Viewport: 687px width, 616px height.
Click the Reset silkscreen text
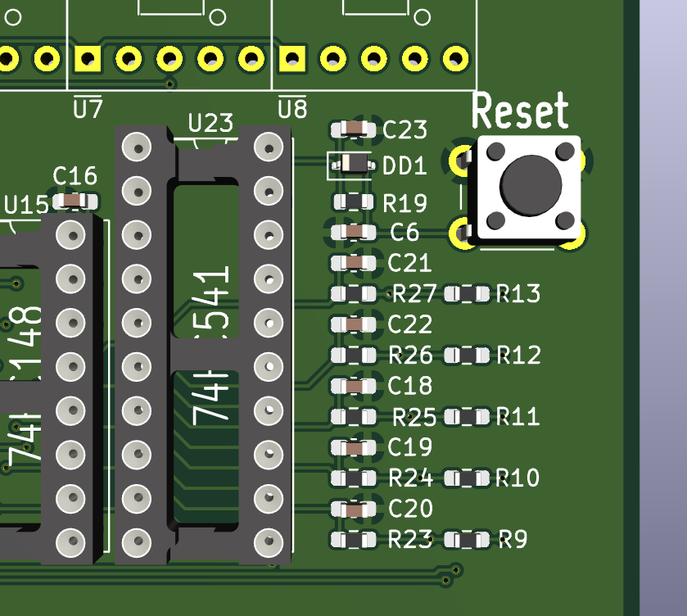[x=520, y=111]
